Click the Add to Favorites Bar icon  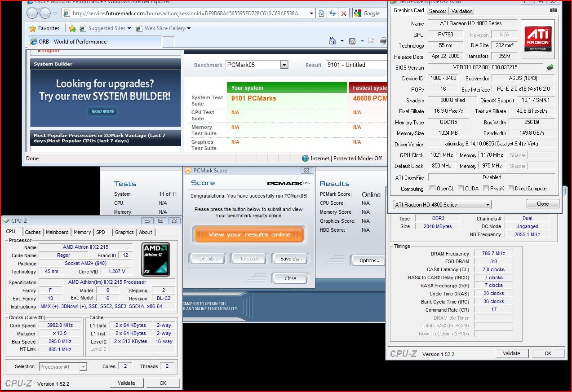pyautogui.click(x=72, y=28)
